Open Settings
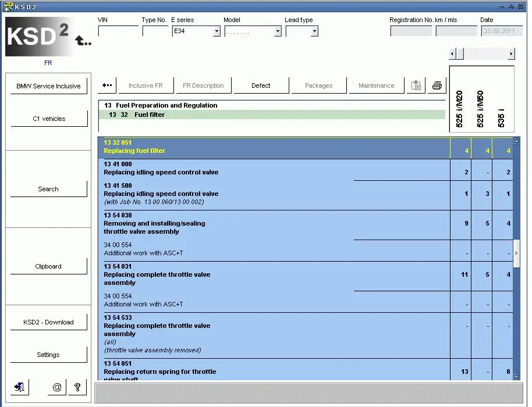 coord(48,355)
